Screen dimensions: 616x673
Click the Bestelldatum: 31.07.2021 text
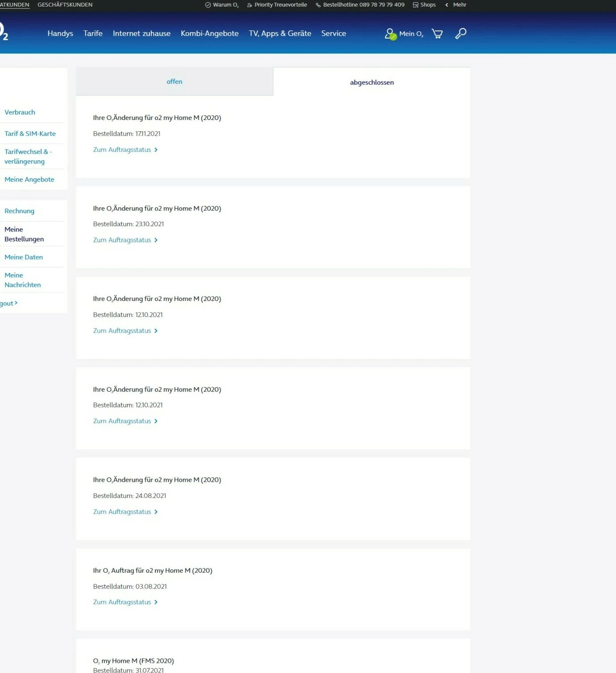[x=128, y=670]
